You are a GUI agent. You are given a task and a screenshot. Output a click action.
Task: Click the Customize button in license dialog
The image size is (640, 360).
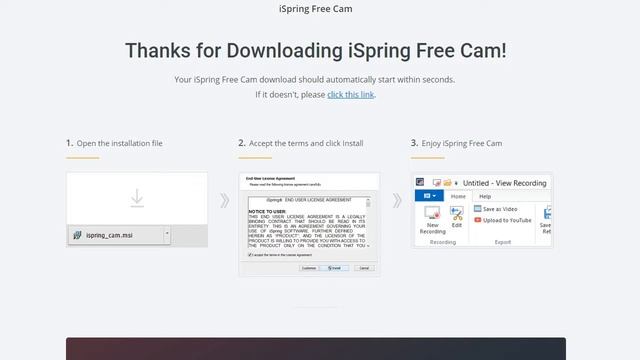tap(309, 268)
